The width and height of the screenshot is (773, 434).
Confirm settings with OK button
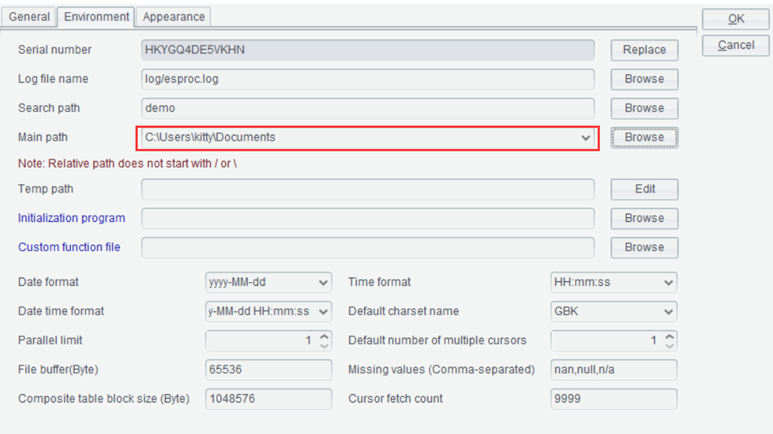pos(736,19)
